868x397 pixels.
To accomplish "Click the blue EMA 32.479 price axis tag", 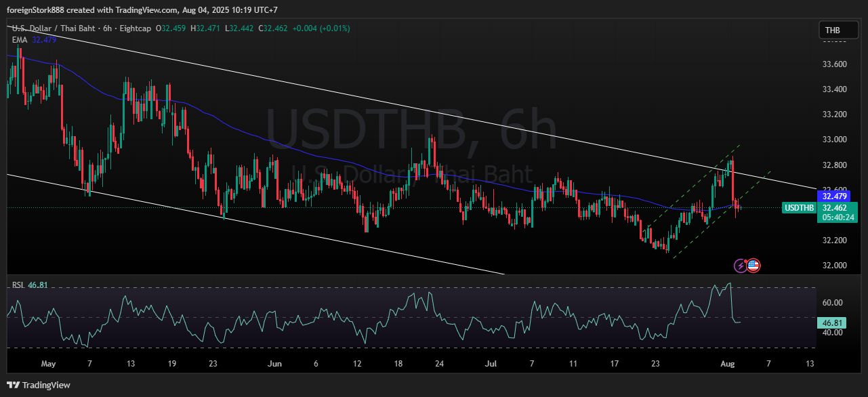I will point(834,196).
